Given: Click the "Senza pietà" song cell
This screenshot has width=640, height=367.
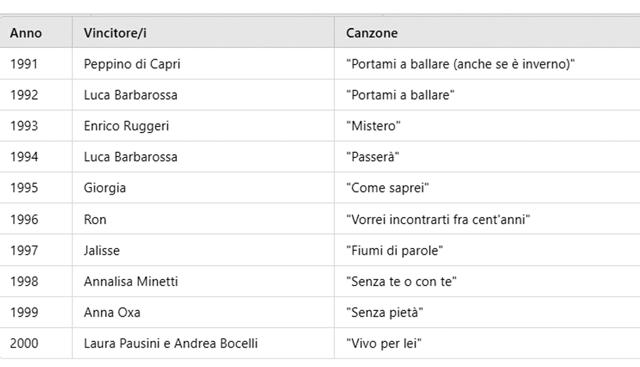Looking at the screenshot, I should (x=487, y=312).
